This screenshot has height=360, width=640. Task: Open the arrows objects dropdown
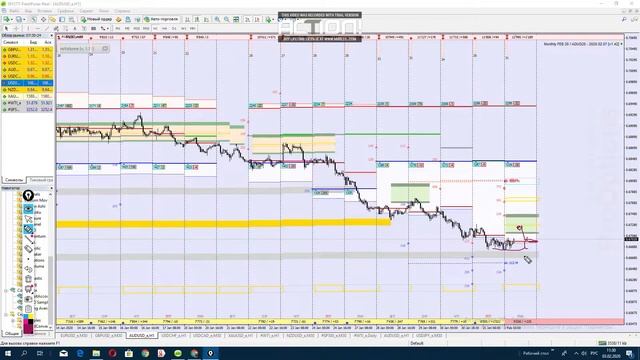[104, 28]
